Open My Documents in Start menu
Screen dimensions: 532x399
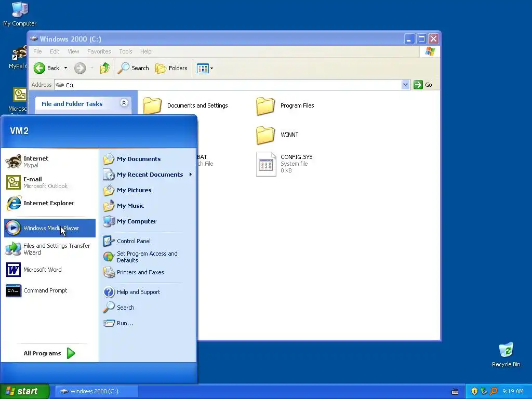point(148,159)
